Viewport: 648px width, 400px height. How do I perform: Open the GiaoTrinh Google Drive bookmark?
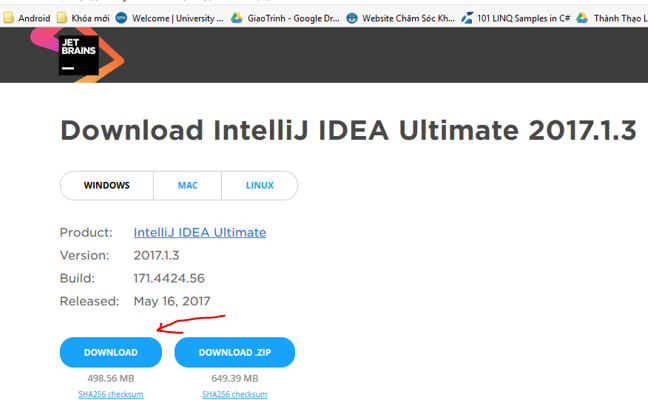click(x=285, y=18)
